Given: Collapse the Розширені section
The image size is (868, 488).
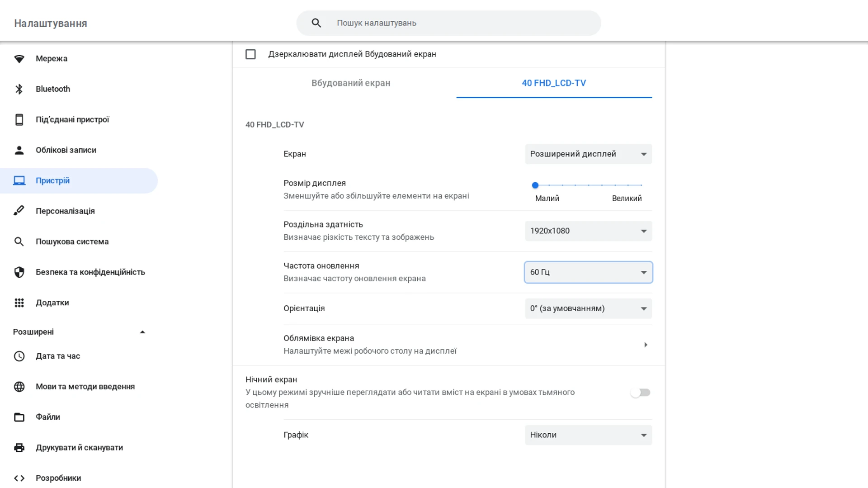Looking at the screenshot, I should click(x=142, y=332).
